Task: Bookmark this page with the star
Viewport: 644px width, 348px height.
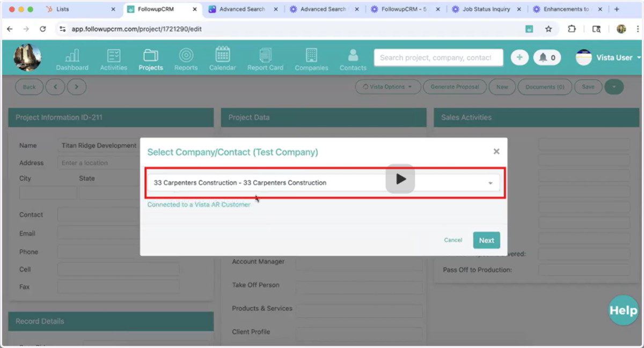Action: pyautogui.click(x=548, y=29)
